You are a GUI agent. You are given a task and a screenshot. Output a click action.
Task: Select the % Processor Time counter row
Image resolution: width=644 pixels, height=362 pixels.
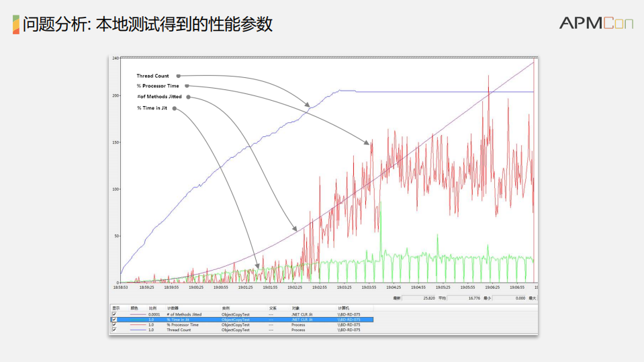(242, 324)
